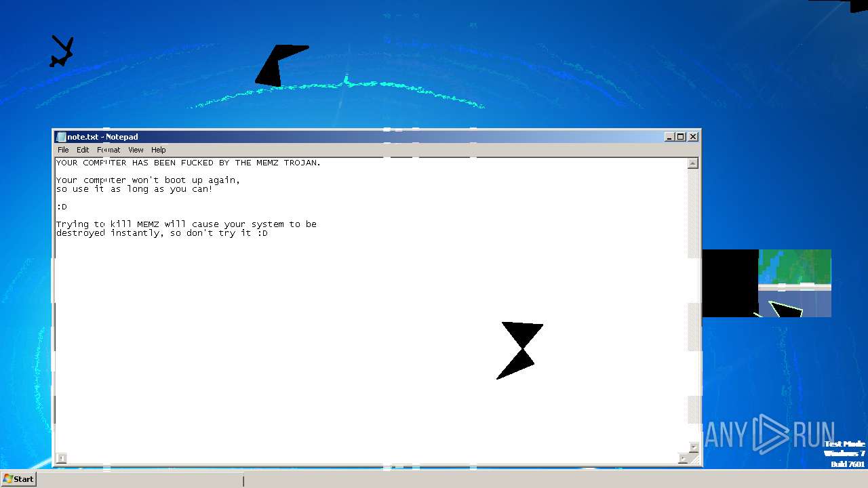The width and height of the screenshot is (868, 488).
Task: Click the horizontal scrollbar right arrow
Action: 682,459
